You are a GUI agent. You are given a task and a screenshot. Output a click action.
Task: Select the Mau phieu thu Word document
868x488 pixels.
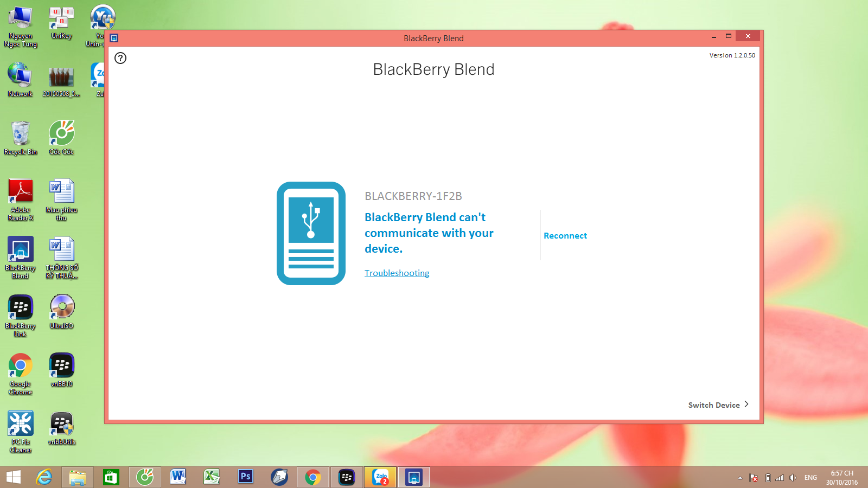tap(61, 200)
